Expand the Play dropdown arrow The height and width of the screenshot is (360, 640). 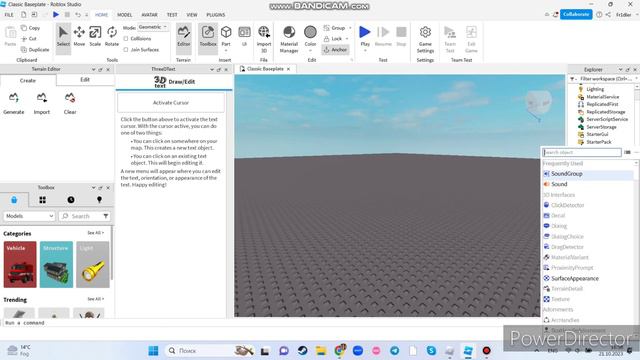(x=365, y=51)
